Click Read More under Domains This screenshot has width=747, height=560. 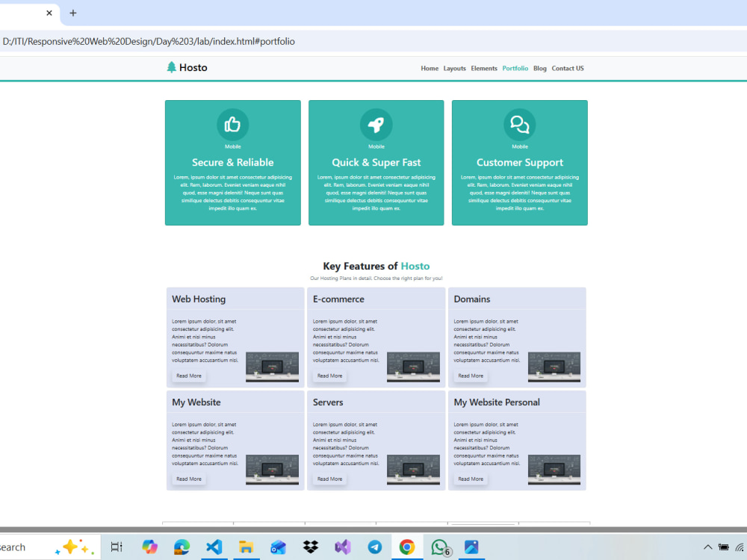point(471,376)
